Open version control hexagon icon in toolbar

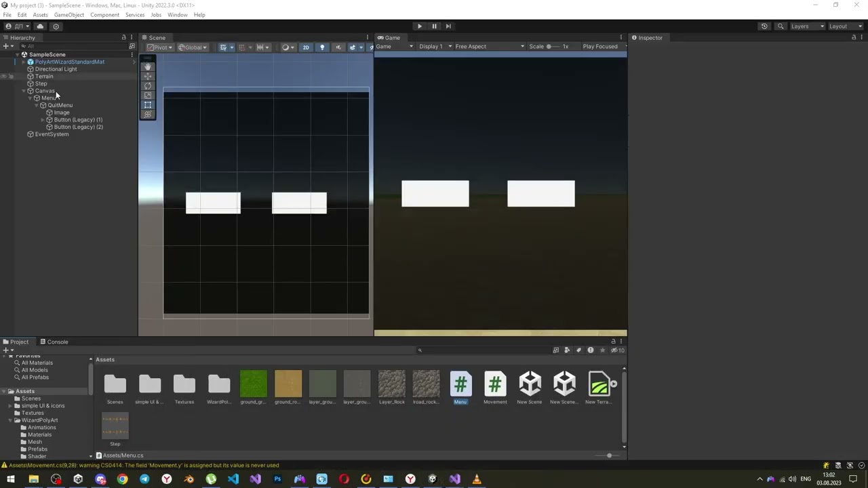(x=56, y=26)
